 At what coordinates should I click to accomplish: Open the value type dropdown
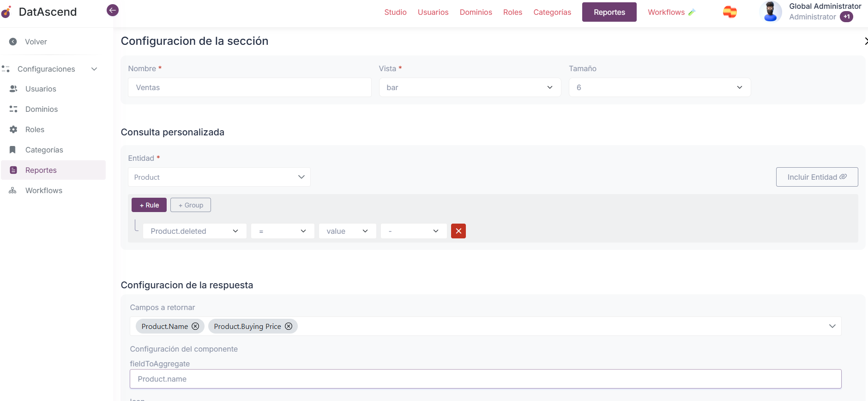click(x=347, y=231)
